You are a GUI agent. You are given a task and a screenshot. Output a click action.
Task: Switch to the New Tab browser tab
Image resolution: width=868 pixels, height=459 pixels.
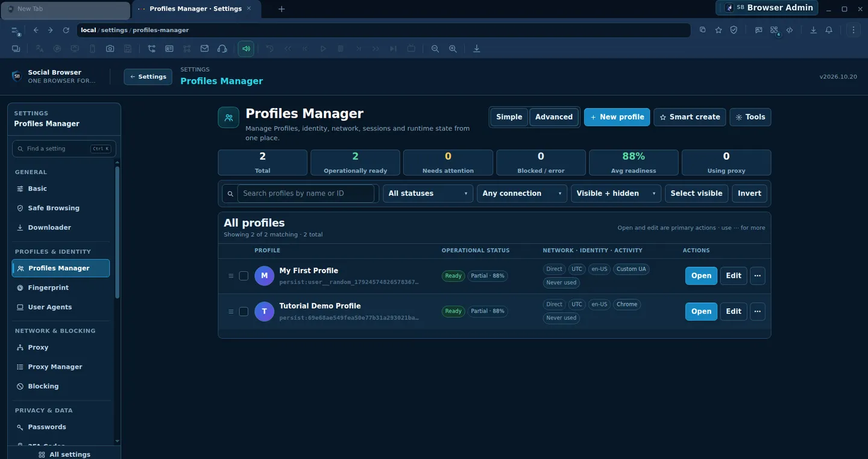coord(66,9)
